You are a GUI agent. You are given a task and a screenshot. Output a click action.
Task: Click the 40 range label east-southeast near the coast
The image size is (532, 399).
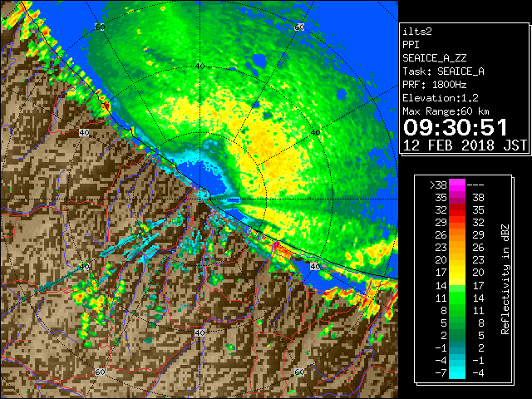pos(315,266)
